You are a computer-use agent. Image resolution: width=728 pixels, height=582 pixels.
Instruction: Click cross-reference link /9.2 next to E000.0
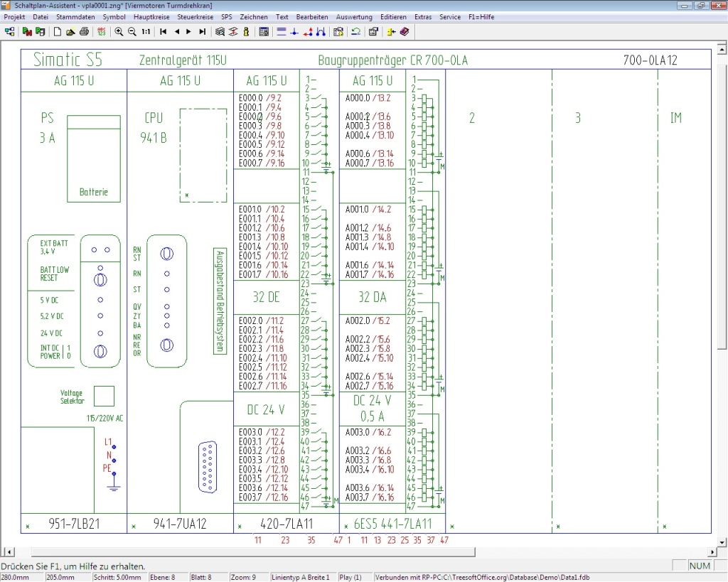274,98
